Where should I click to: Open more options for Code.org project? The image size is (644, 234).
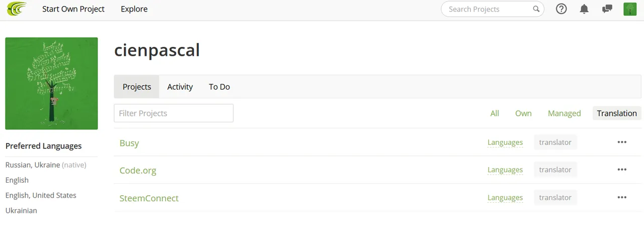point(622,170)
